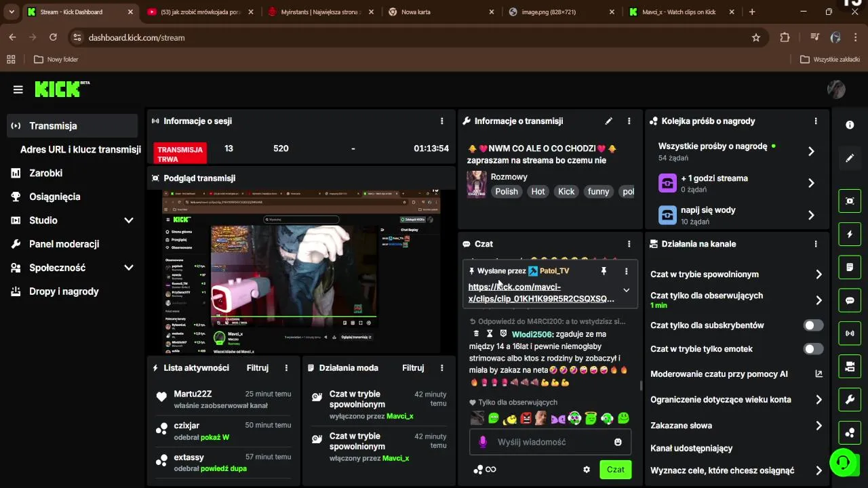Open channel actions three-dot menu
This screenshot has height=488, width=868.
coord(815,244)
